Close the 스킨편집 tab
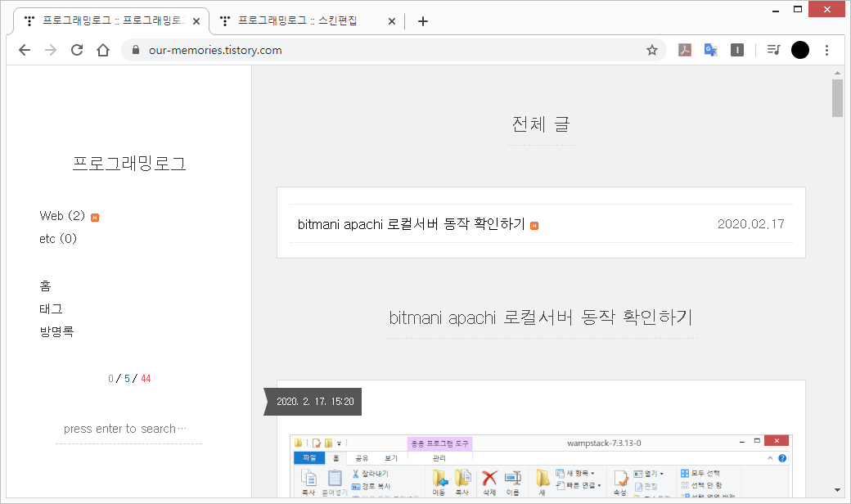Screen dimensions: 851x504 coord(392,21)
